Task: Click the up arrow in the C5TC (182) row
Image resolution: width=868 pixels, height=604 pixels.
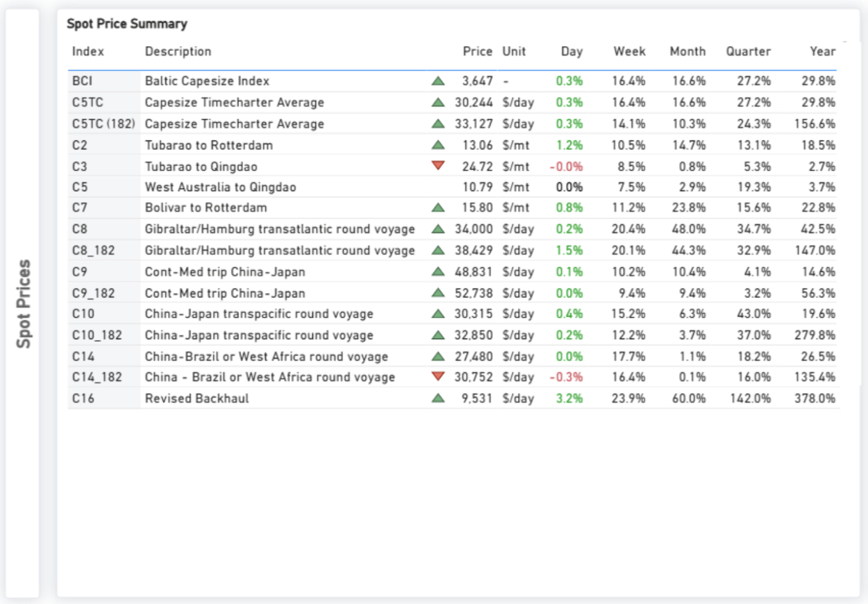Action: point(438,124)
